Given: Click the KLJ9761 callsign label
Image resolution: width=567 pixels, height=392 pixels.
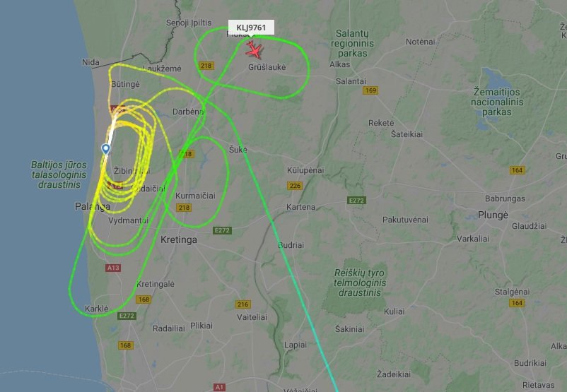Looking at the screenshot, I should (251, 28).
